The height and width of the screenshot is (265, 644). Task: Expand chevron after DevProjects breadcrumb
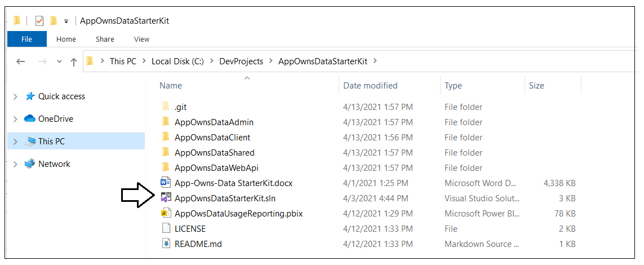[270, 61]
